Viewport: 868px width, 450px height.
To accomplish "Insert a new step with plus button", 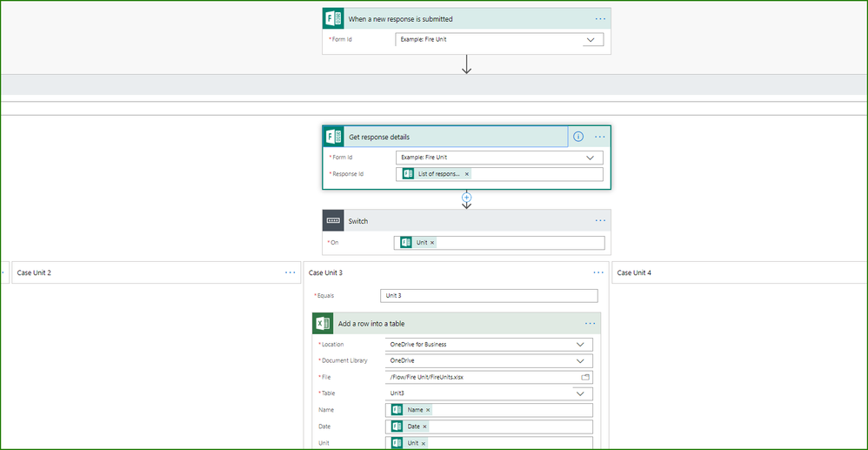I will coord(467,198).
